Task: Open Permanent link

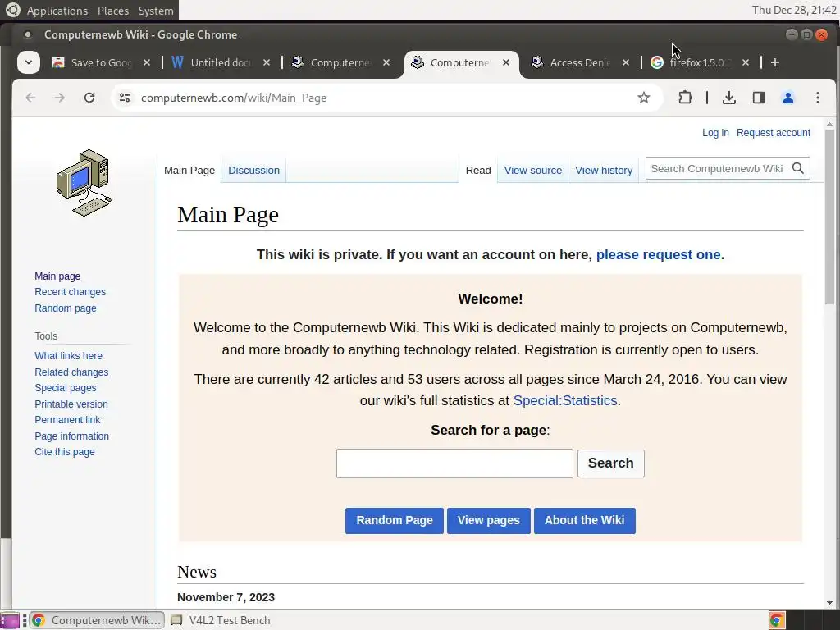Action: tap(67, 420)
